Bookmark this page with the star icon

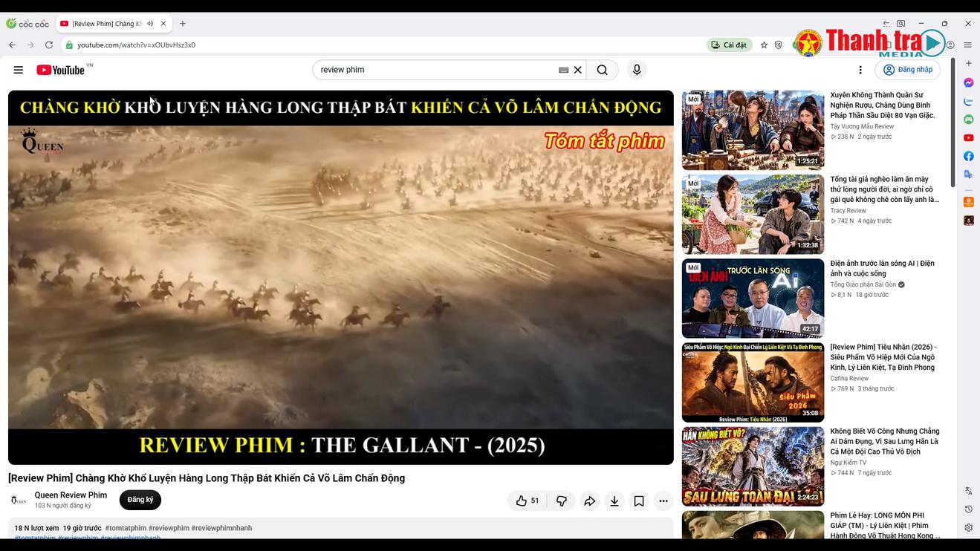[764, 45]
